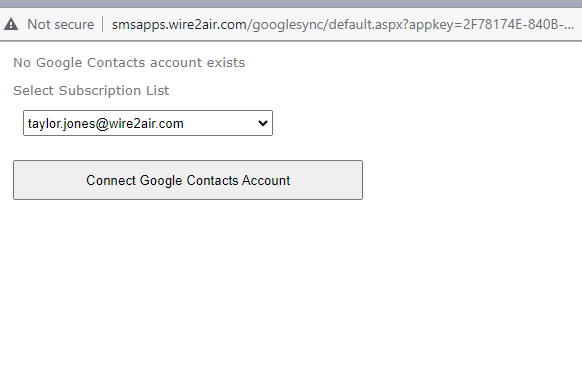
Task: Click the smsapps.wire2air.com domain in the address bar
Action: [179, 24]
